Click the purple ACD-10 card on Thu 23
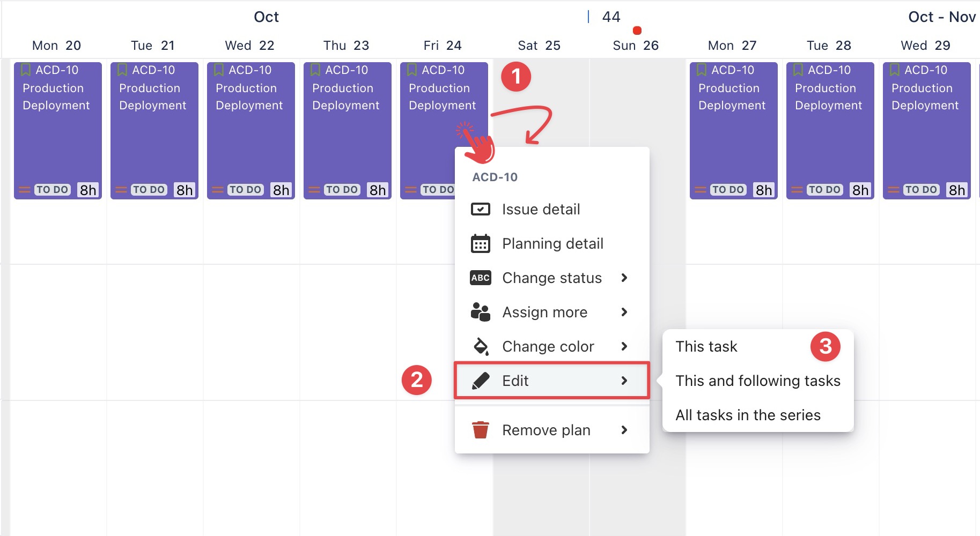This screenshot has width=980, height=536. pos(347,139)
